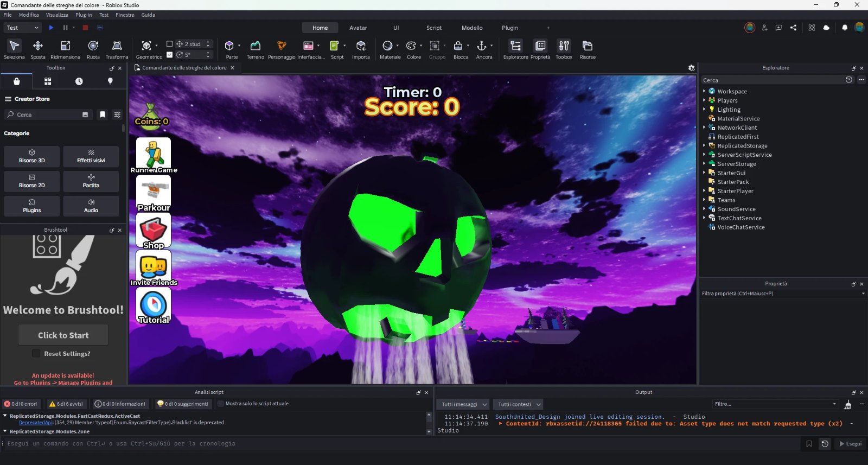Open the Risorse asset manager

coord(587,49)
